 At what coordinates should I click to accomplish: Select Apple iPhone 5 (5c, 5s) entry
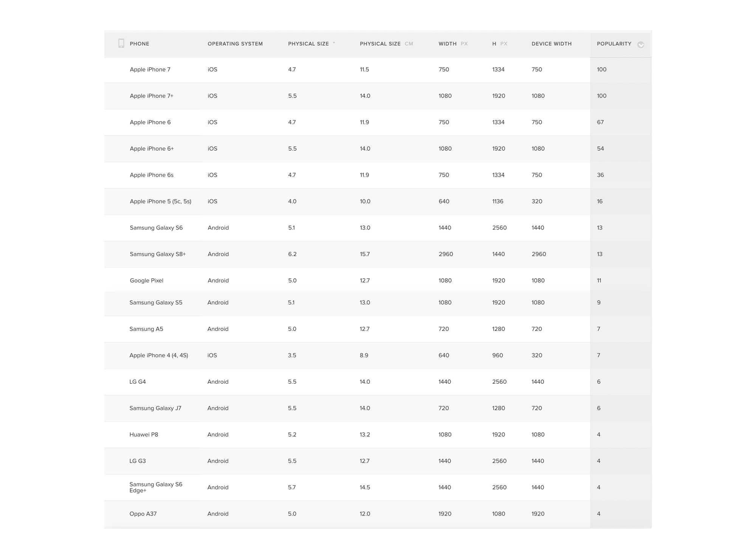click(x=161, y=201)
